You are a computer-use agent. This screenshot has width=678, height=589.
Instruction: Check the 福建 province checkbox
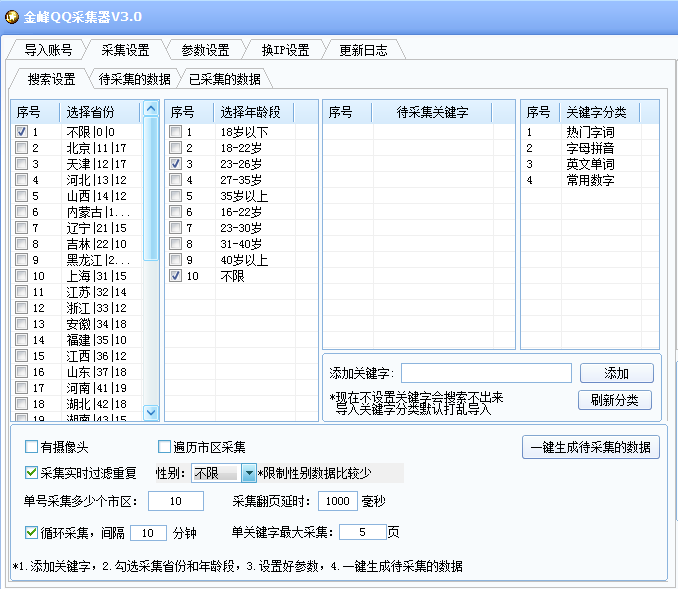(21, 339)
